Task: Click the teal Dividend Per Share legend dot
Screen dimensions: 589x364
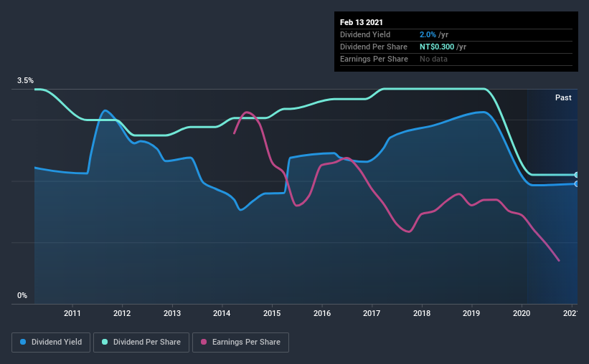Action: tap(105, 342)
